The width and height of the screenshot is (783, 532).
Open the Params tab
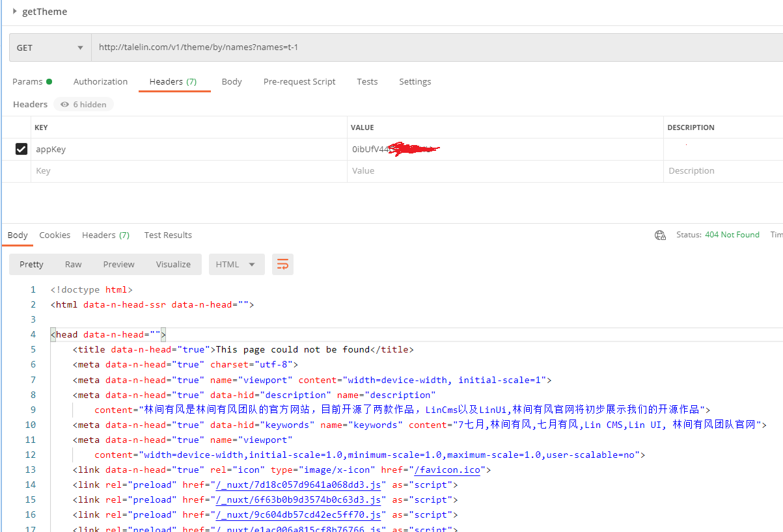pos(32,81)
